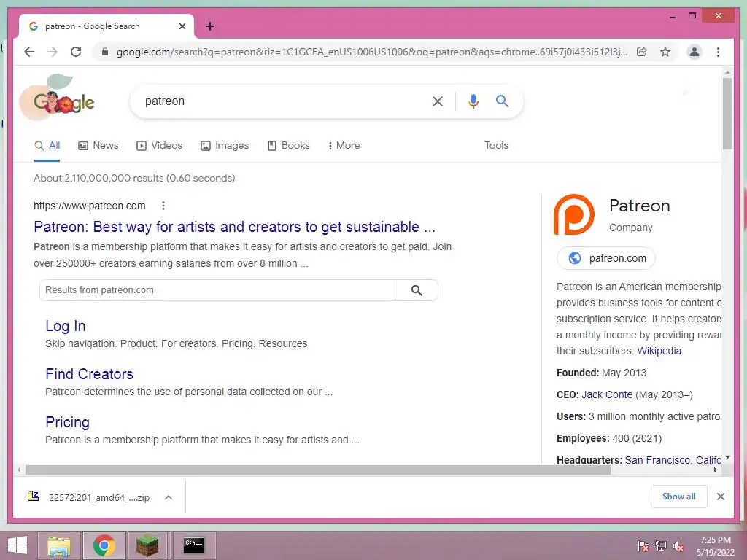The width and height of the screenshot is (747, 560).
Task: Open Chrome's three-dot menu
Action: [718, 52]
